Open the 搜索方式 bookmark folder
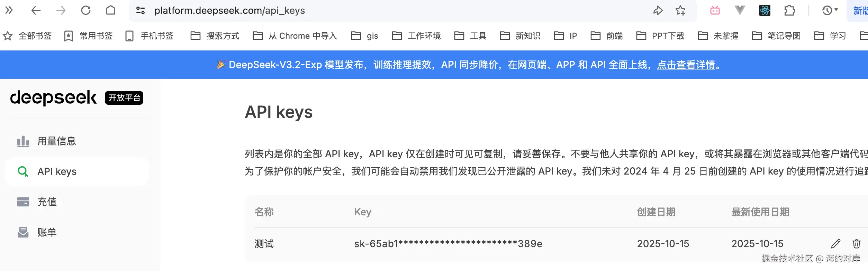The height and width of the screenshot is (271, 868). [215, 36]
